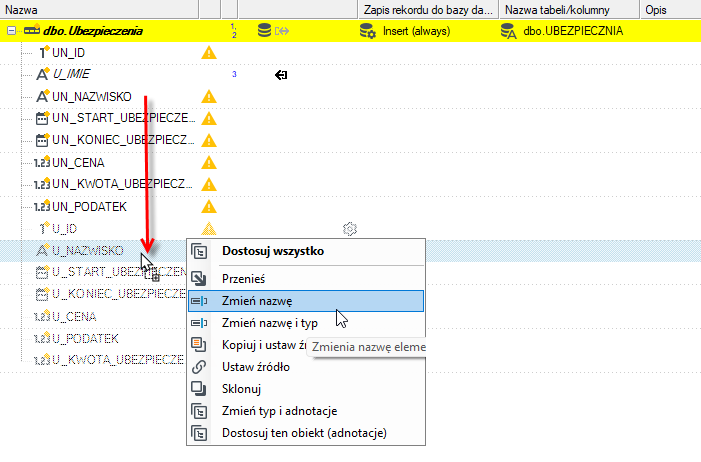Screen dimensions: 701x462
Task: Select the UN_NAZWISKO field
Action: pyautogui.click(x=92, y=97)
